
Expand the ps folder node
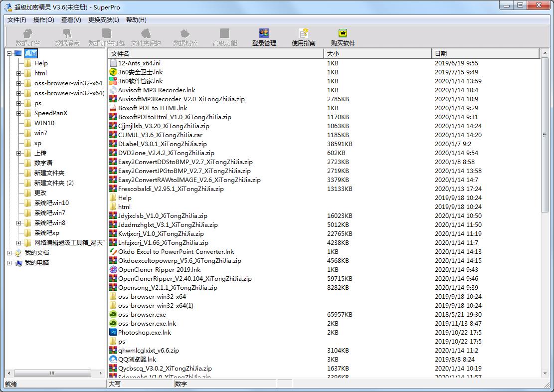point(18,103)
